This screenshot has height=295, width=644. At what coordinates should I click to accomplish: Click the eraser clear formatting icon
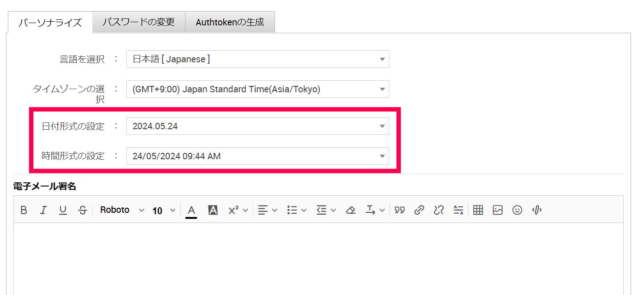coord(351,210)
